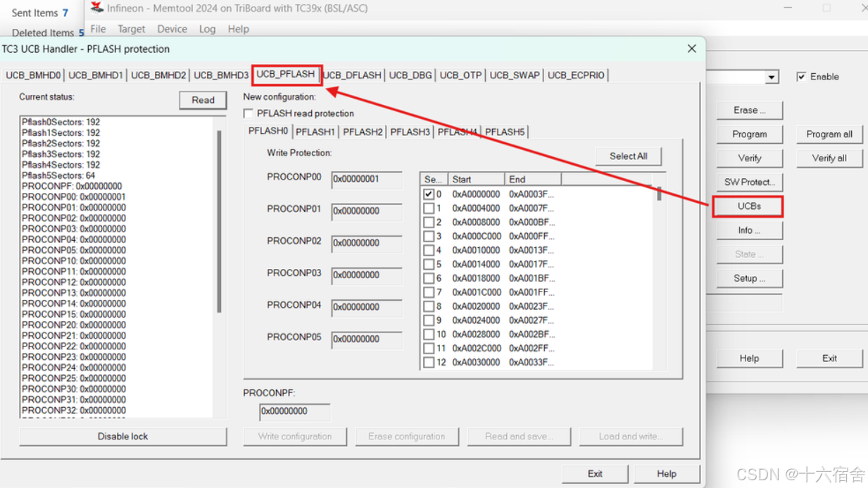868x488 pixels.
Task: Click the Read and save button
Action: tap(519, 437)
